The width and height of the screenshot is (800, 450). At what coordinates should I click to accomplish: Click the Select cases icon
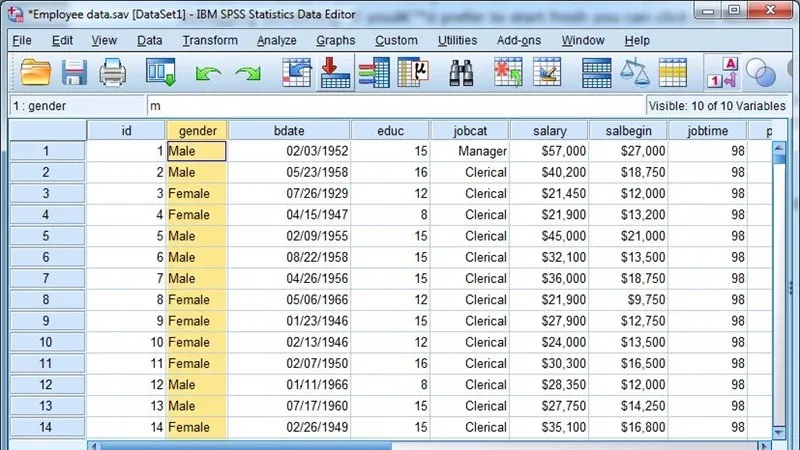pos(672,72)
